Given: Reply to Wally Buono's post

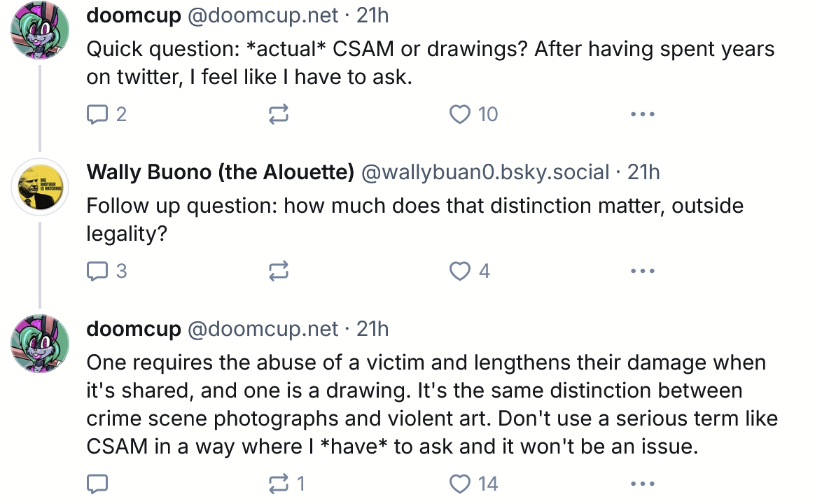Looking at the screenshot, I should click(97, 271).
